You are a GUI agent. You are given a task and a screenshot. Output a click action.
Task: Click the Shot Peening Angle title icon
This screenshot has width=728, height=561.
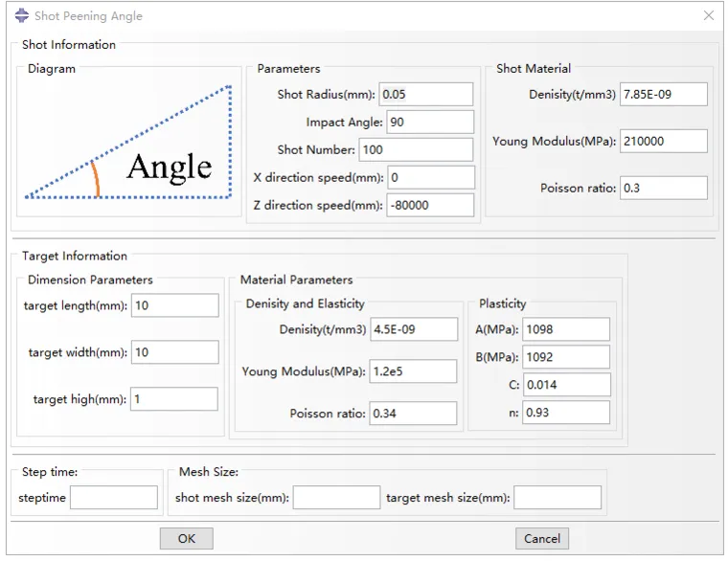21,15
